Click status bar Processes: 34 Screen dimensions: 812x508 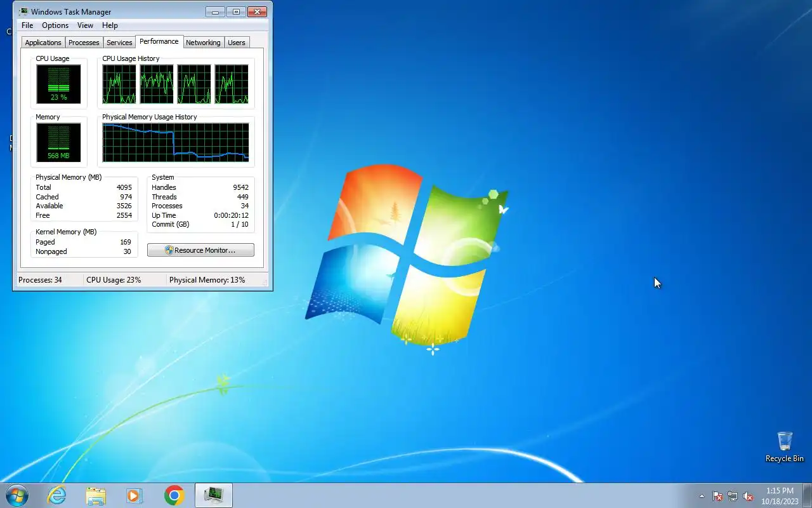pyautogui.click(x=41, y=280)
